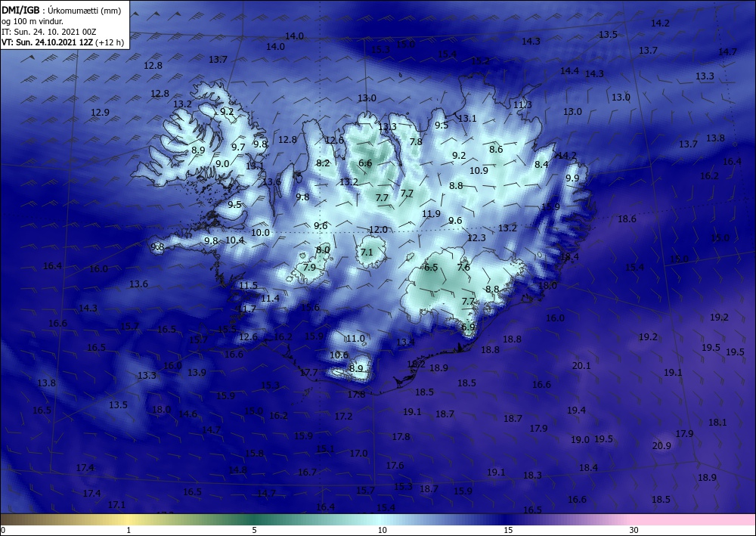Viewport: 756px width, 536px height.
Task: Click the map value '13.5' in the upper right
Action: pos(608,35)
